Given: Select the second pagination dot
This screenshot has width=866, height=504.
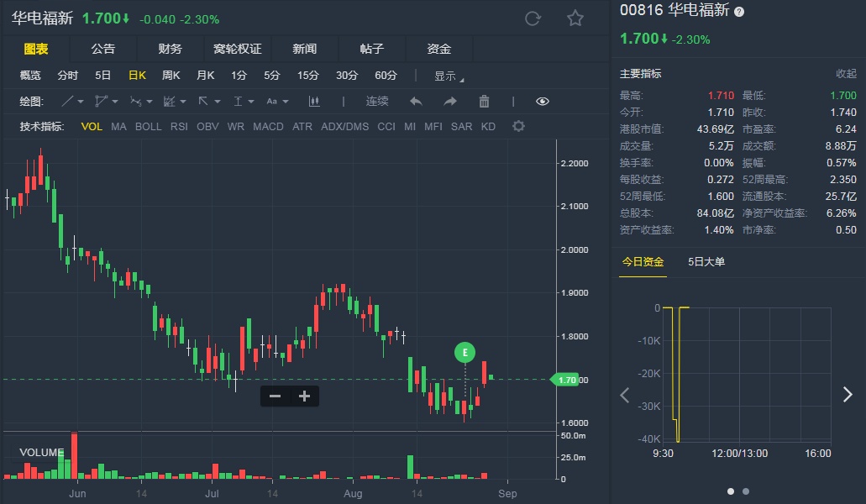Looking at the screenshot, I should 746,491.
